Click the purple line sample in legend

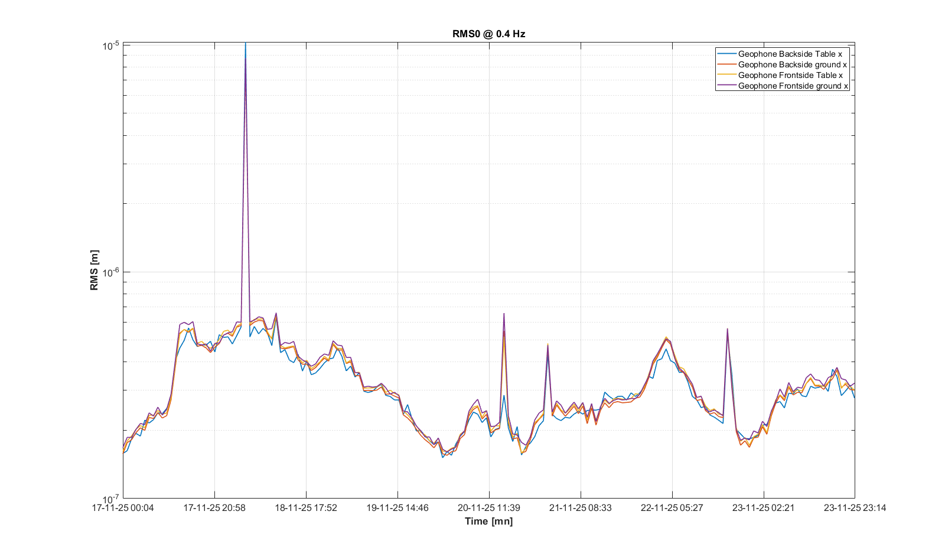click(x=726, y=86)
